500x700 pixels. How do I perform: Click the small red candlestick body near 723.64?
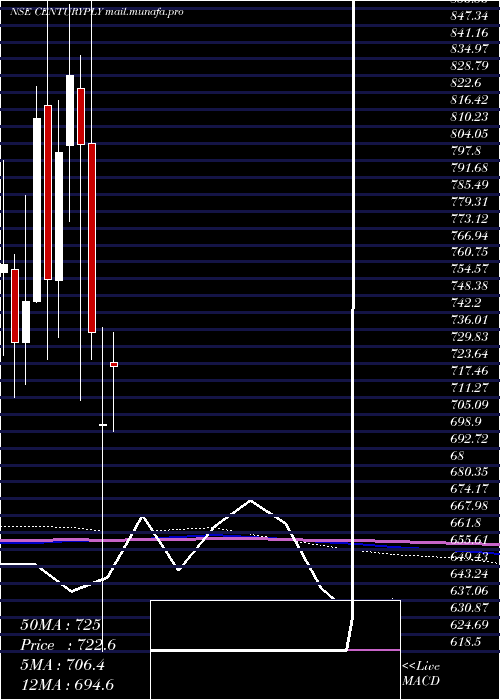click(x=114, y=364)
